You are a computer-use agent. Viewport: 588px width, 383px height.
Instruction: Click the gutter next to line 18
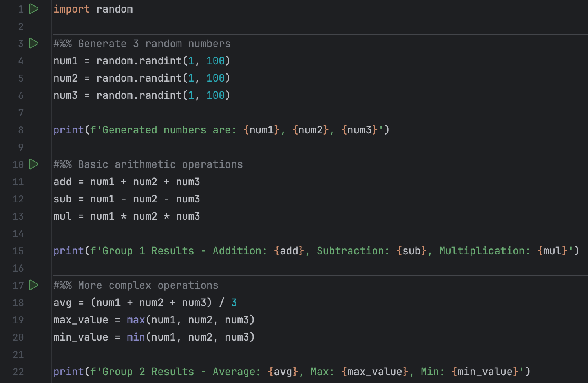point(43,303)
